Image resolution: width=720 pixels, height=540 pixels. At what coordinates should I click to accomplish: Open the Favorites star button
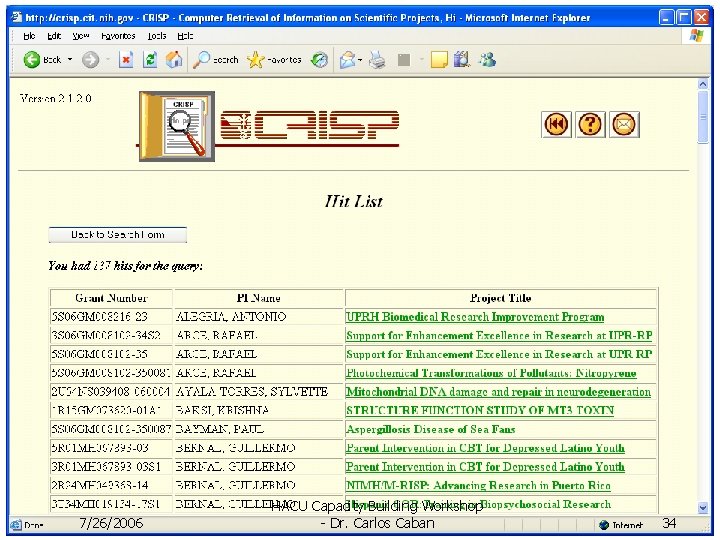[x=274, y=60]
